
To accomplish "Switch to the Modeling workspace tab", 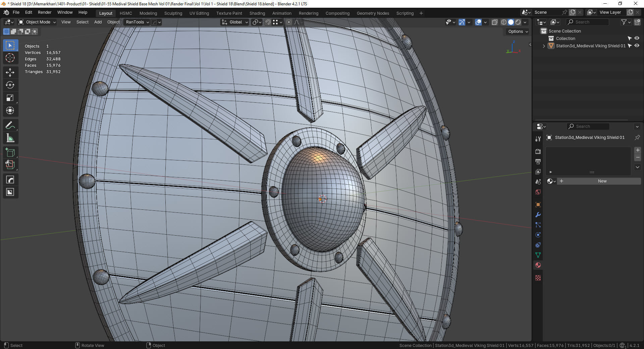I will (148, 13).
